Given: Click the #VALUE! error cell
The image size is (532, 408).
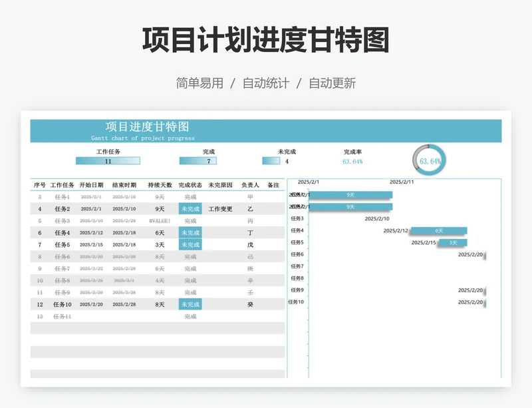Looking at the screenshot, I should coord(160,221).
